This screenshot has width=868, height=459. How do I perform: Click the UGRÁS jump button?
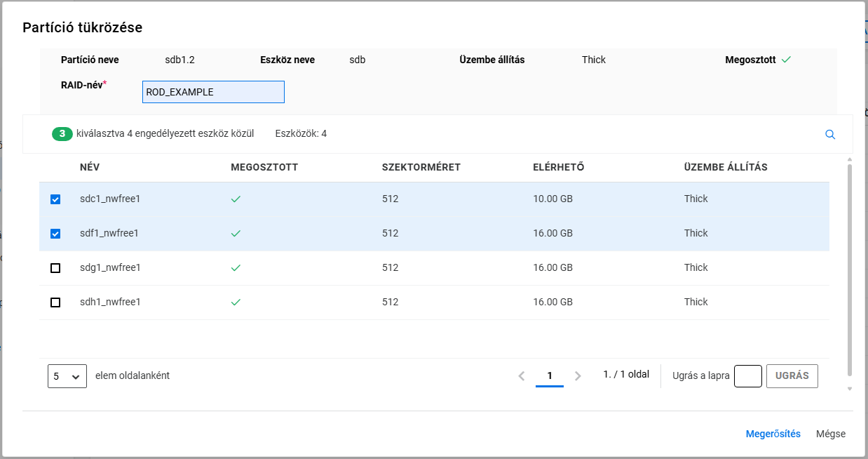tap(792, 376)
